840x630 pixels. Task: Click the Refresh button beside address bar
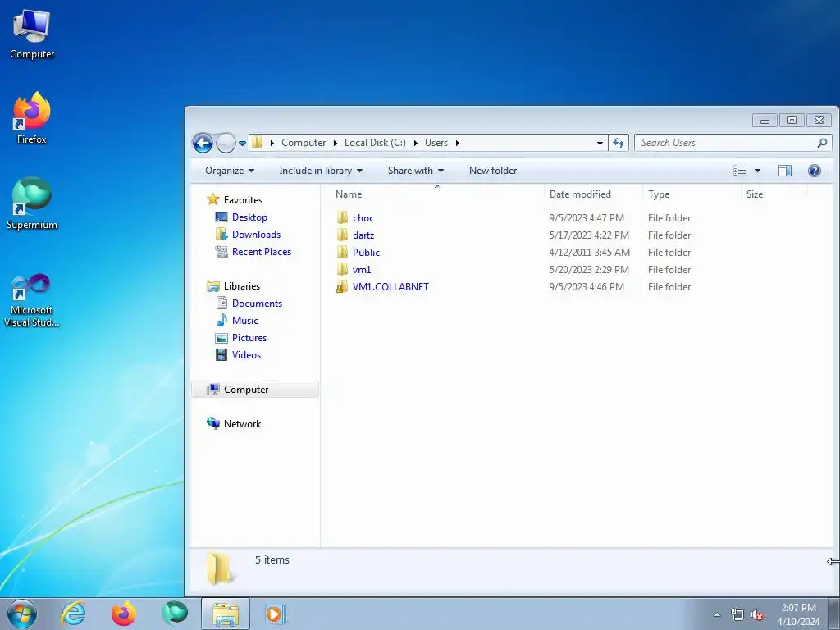[x=619, y=143]
